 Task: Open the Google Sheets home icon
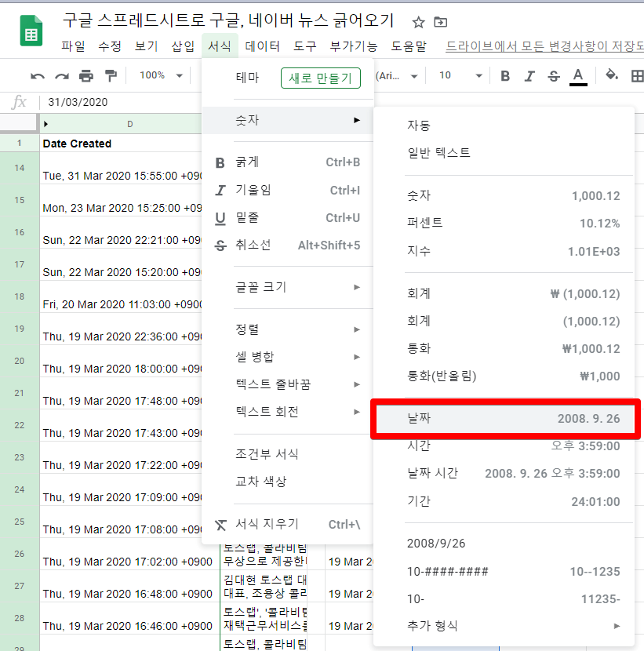coord(31,31)
